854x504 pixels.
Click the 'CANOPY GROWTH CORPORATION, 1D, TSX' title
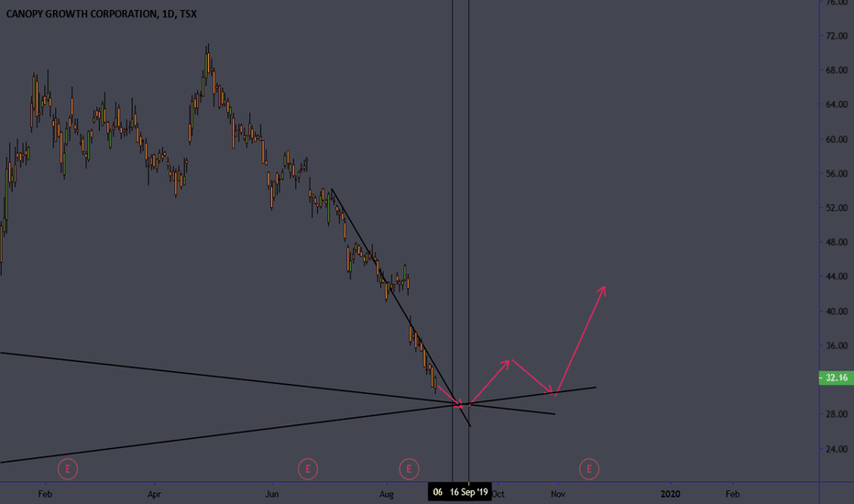102,14
